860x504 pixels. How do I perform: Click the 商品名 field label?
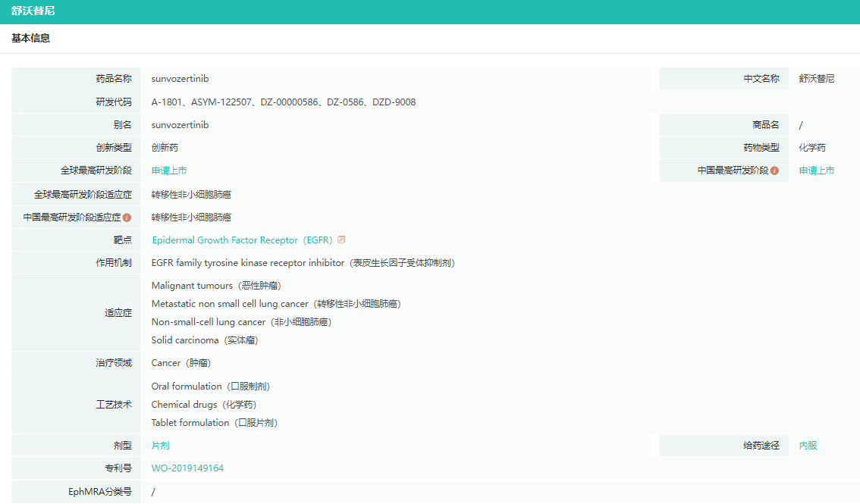point(766,126)
